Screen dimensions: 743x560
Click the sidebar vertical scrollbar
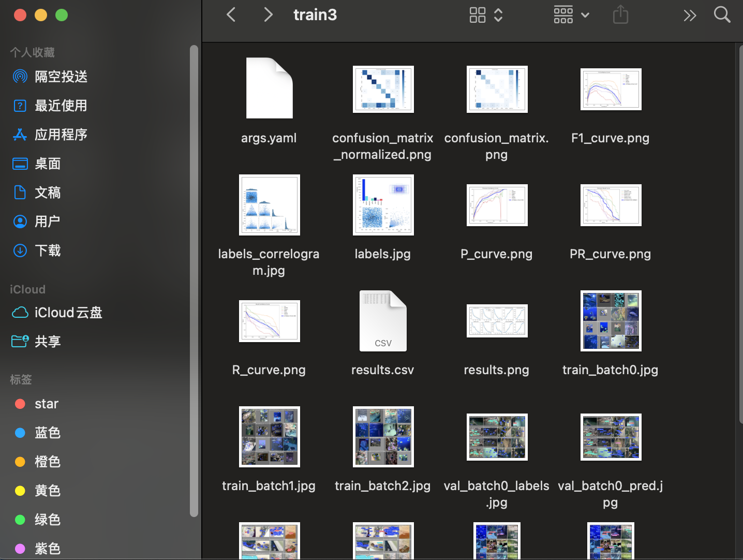[x=194, y=281]
